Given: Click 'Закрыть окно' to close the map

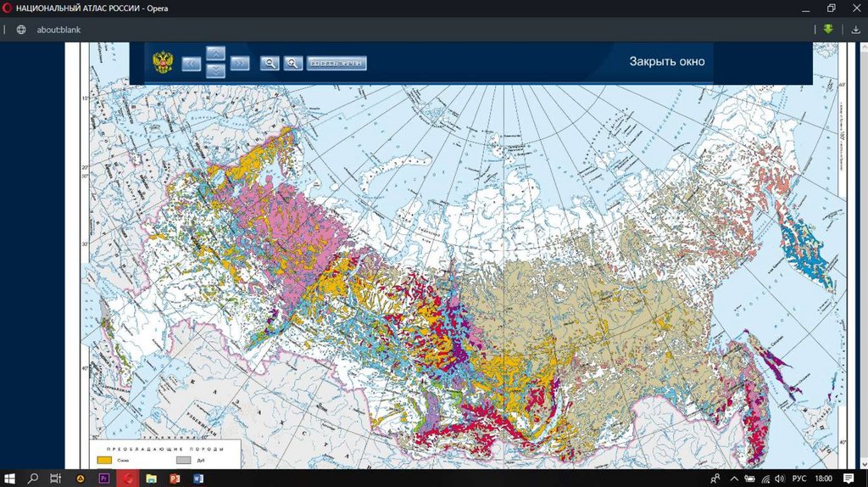Looking at the screenshot, I should tap(666, 61).
